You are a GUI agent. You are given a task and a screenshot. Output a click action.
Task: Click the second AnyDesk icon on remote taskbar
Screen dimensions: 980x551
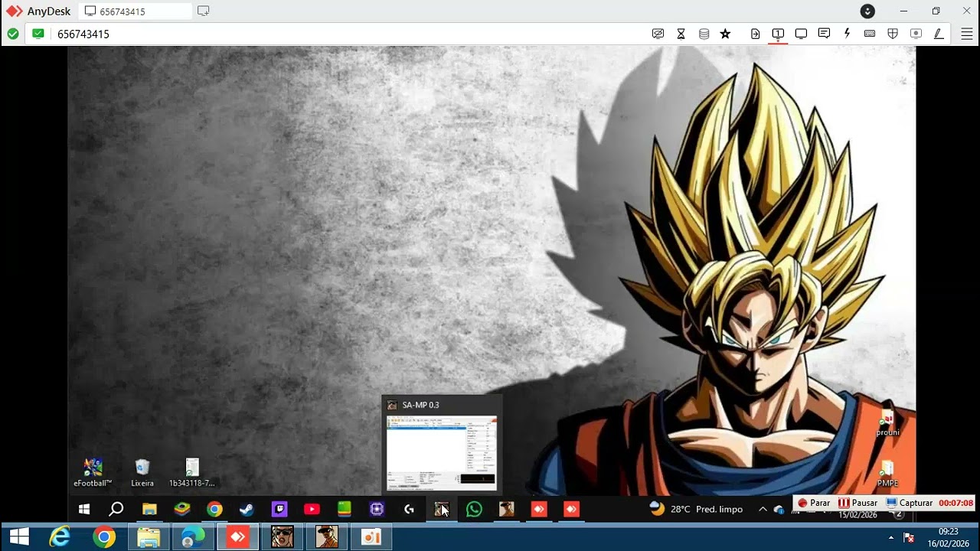[x=571, y=509]
